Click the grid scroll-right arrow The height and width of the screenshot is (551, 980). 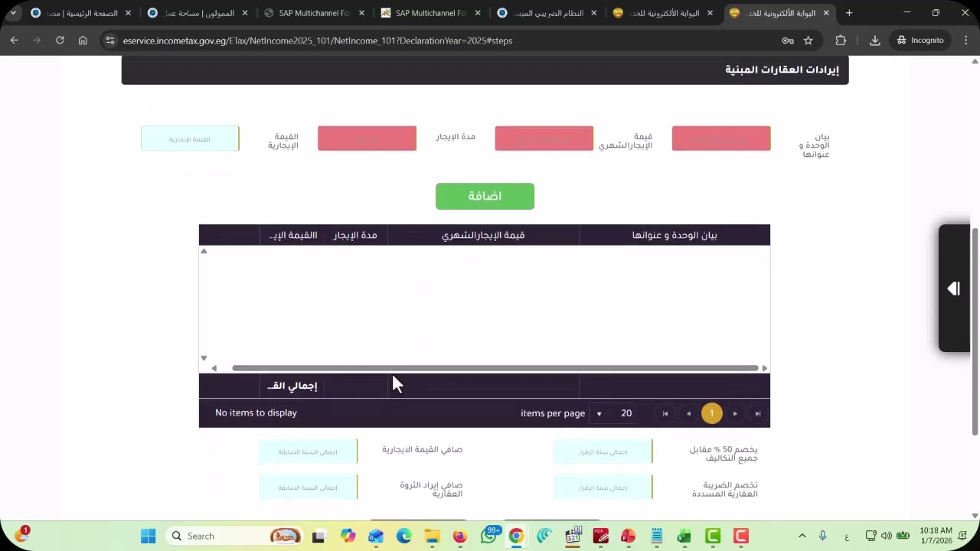pyautogui.click(x=764, y=368)
